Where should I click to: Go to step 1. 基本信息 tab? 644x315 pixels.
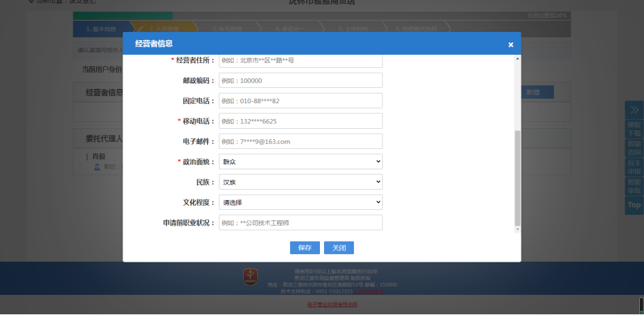pos(101,29)
